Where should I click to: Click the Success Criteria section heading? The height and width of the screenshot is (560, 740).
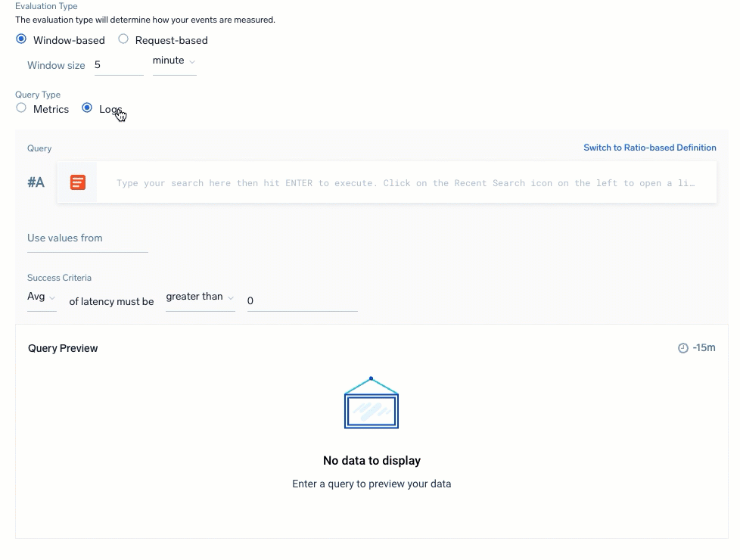click(x=59, y=278)
